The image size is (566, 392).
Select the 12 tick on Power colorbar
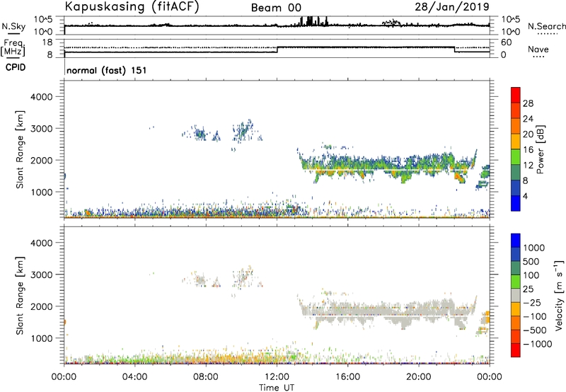pos(528,166)
